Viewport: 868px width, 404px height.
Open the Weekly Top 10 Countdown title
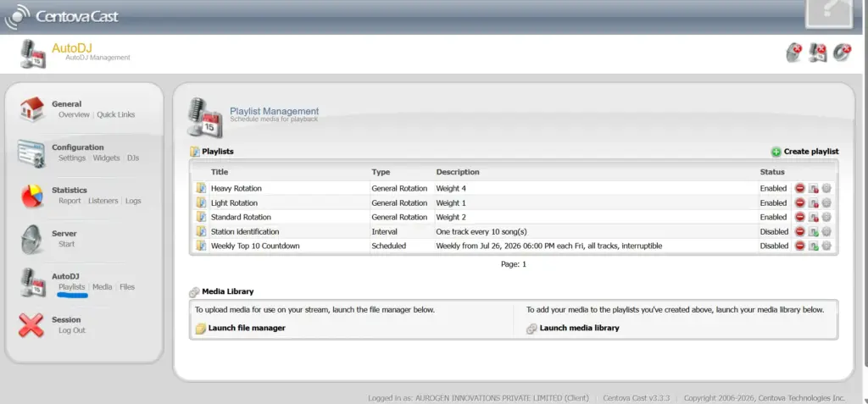tap(255, 246)
